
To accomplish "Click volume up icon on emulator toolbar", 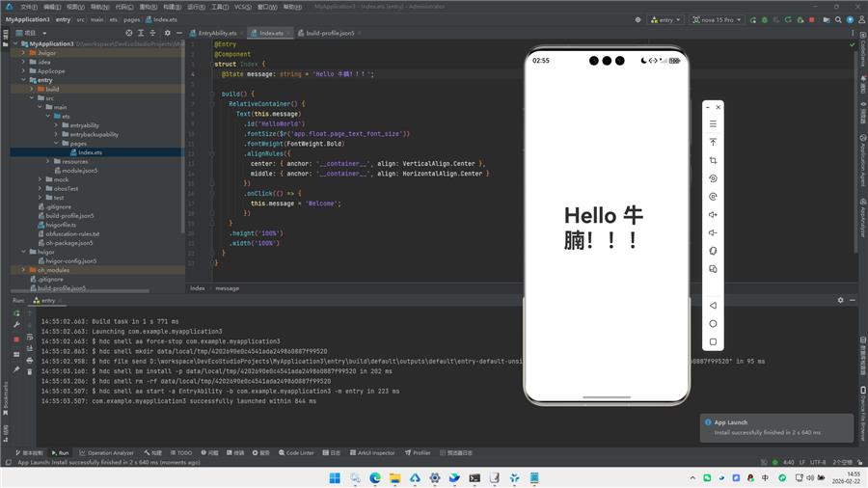I will tap(713, 214).
